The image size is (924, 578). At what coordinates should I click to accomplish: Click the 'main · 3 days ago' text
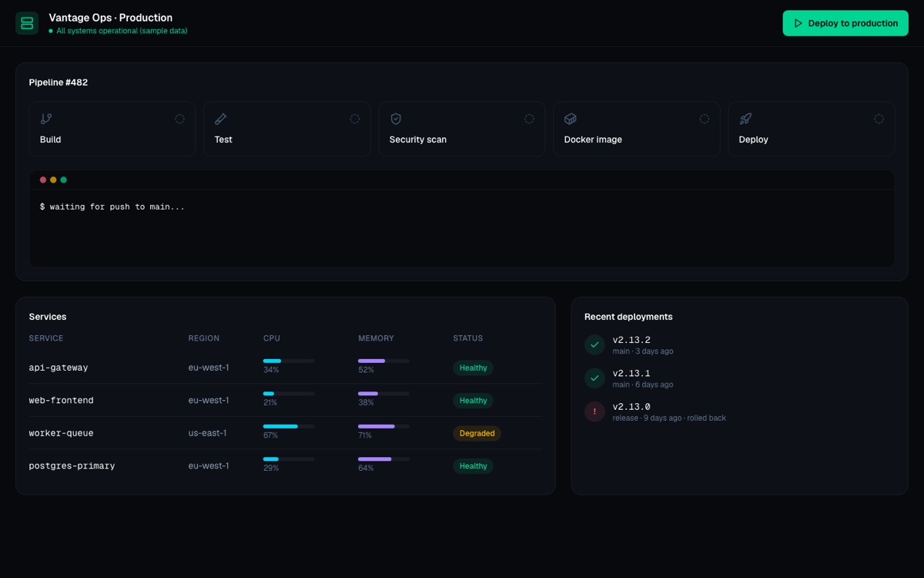tap(643, 351)
